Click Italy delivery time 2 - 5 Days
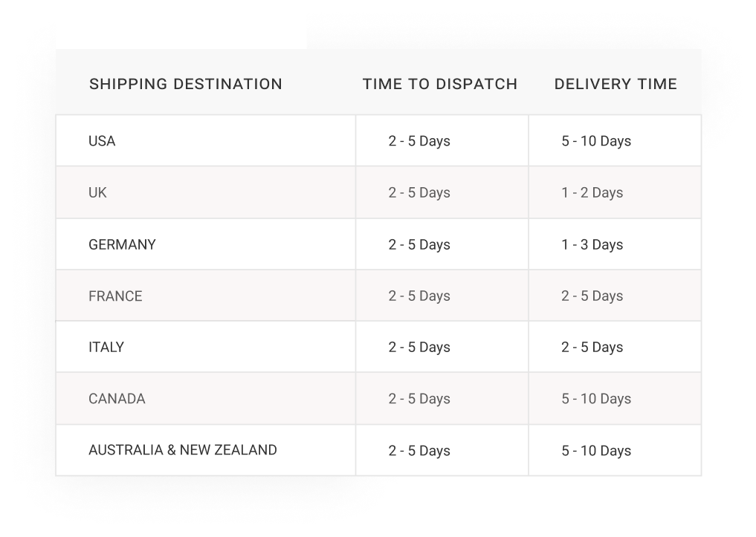 (x=592, y=347)
